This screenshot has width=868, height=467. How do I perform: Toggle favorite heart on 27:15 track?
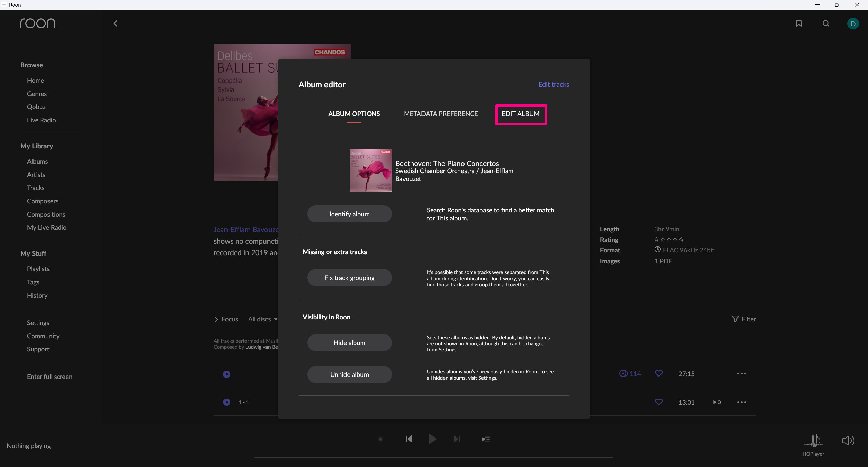click(x=658, y=373)
